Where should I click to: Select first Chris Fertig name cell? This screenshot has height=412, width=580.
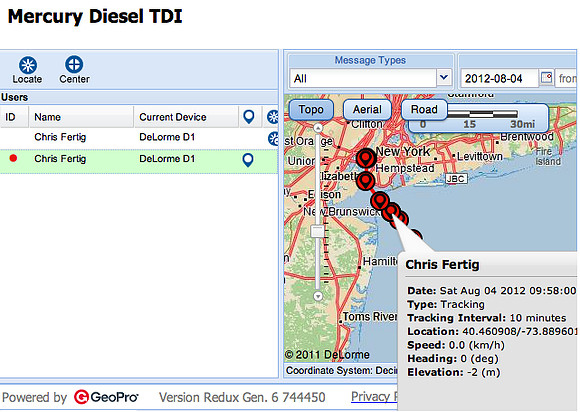click(60, 137)
